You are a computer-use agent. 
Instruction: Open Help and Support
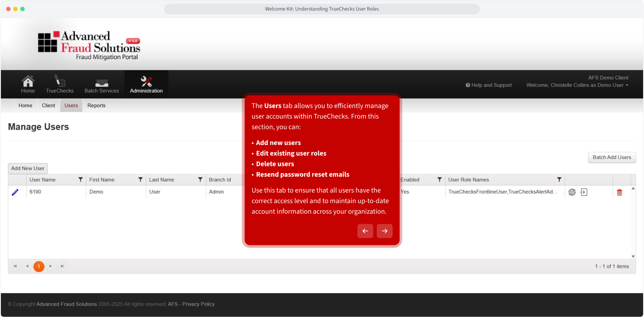point(489,85)
